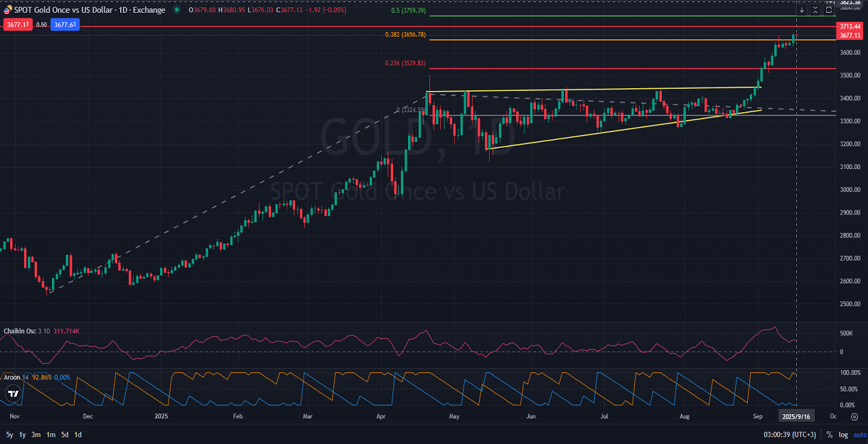This screenshot has height=444, width=868.
Task: Click the Sep label on time axis
Action: click(757, 417)
